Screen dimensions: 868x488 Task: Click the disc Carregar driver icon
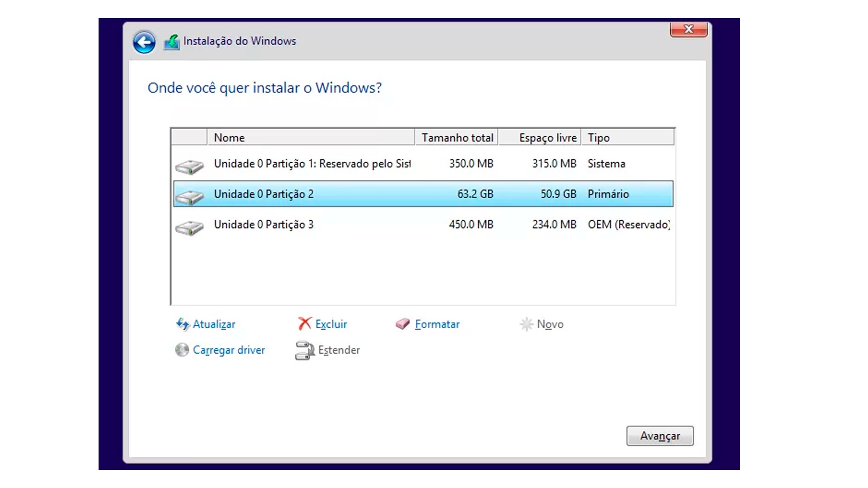point(182,350)
